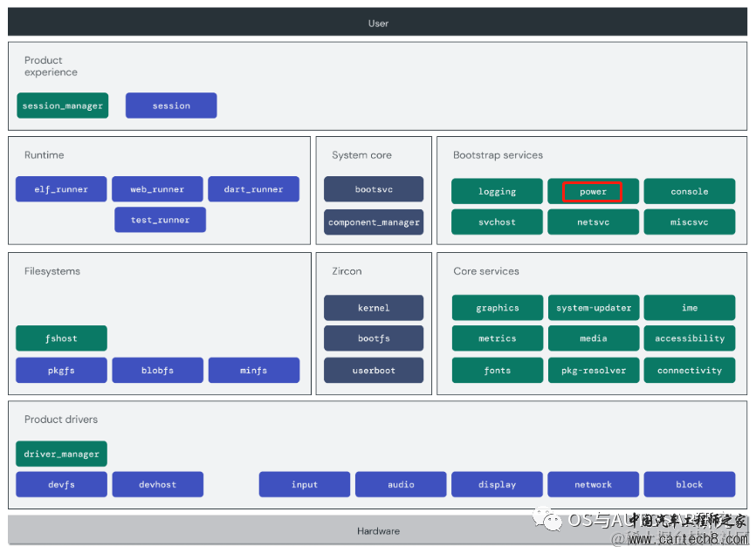Select the graphics service block
756x553 pixels.
tap(498, 308)
